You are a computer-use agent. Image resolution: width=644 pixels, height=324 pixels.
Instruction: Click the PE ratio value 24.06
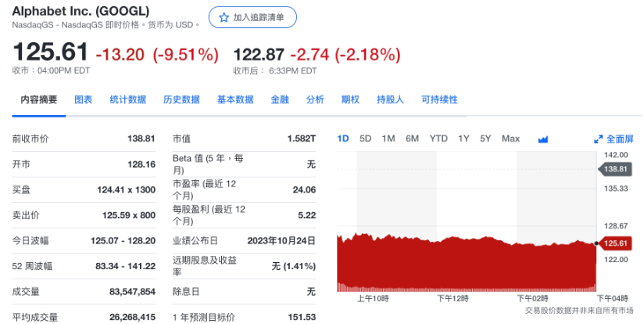304,190
